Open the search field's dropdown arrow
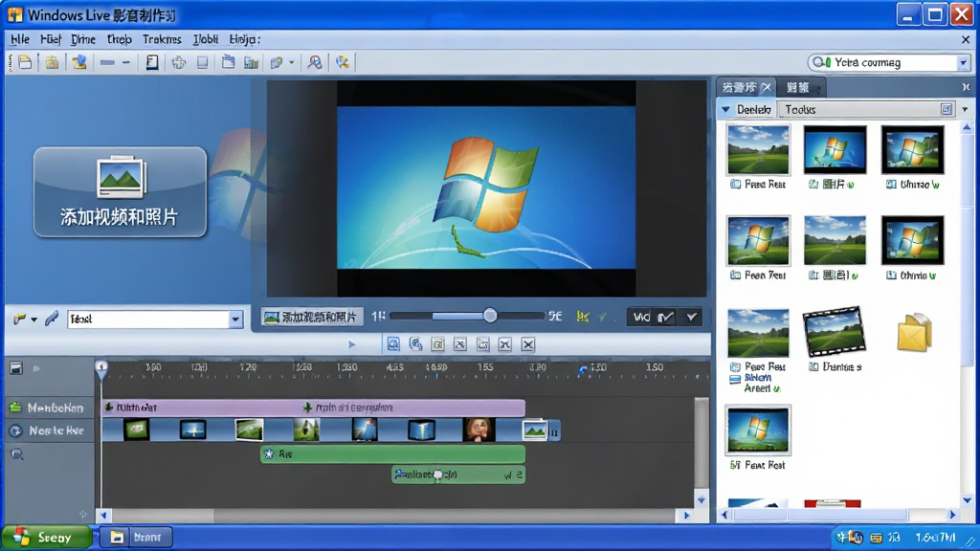Image resolution: width=980 pixels, height=551 pixels. [963, 62]
